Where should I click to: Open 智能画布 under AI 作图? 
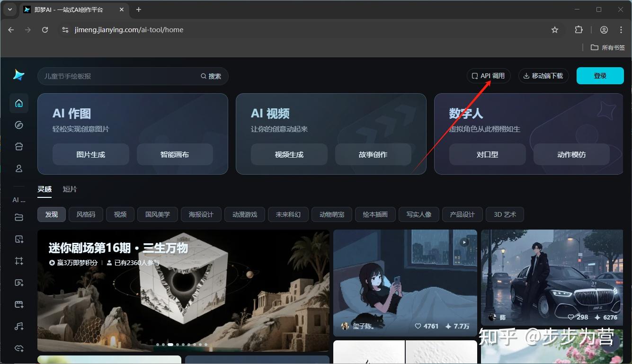(x=175, y=154)
